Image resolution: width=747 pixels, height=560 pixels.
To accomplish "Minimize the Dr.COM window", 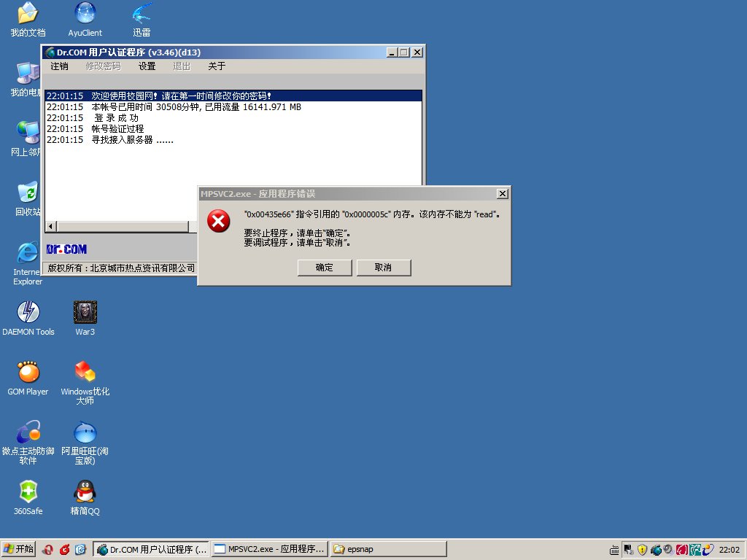I will coord(392,52).
